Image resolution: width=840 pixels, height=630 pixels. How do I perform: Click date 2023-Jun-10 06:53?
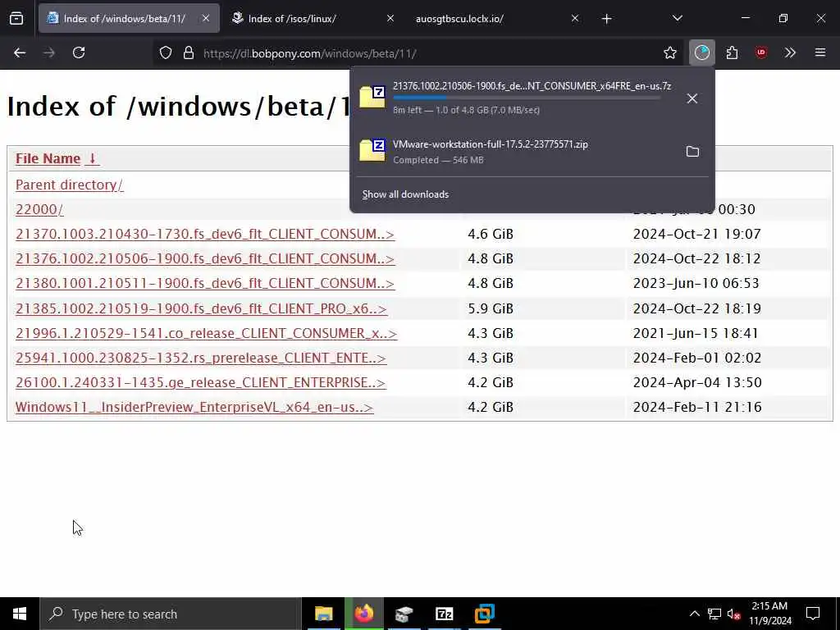696,283
